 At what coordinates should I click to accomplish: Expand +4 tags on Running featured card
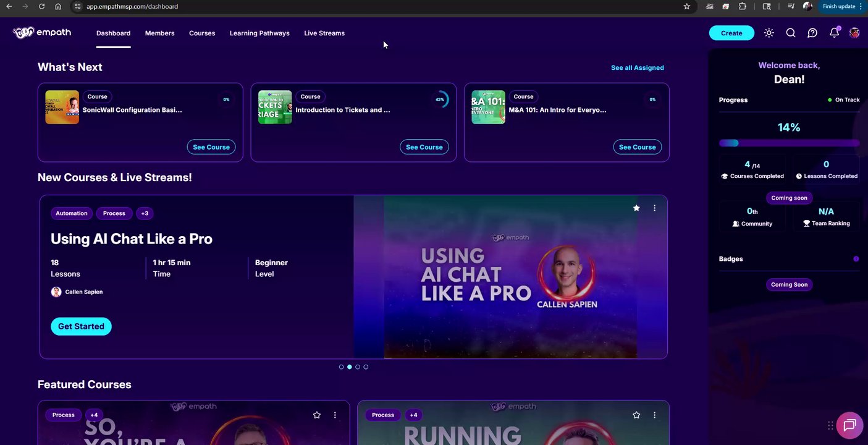tap(413, 415)
